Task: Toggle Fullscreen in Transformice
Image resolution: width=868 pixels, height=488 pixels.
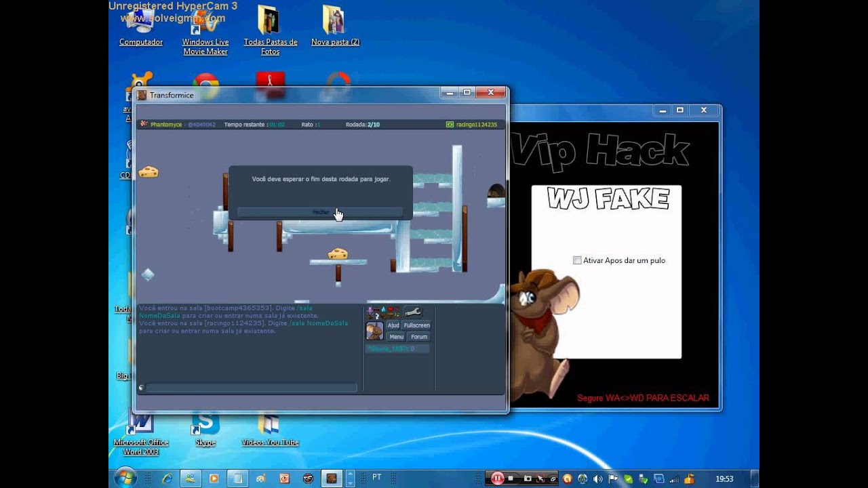Action: tap(416, 325)
